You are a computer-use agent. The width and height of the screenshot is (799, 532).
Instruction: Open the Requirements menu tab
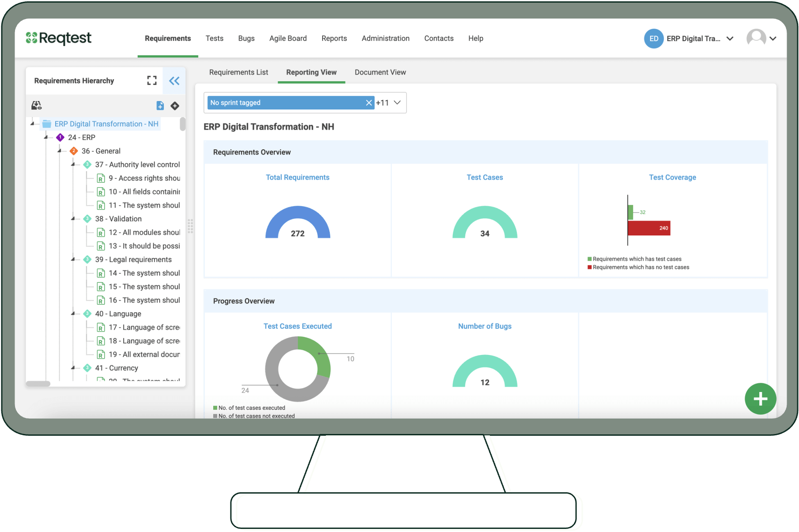(168, 38)
